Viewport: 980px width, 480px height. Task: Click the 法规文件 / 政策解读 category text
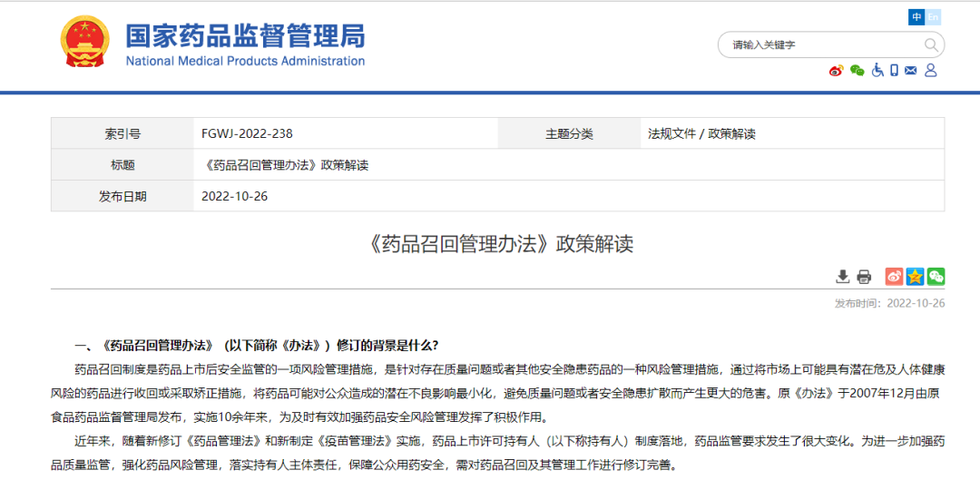pos(701,133)
